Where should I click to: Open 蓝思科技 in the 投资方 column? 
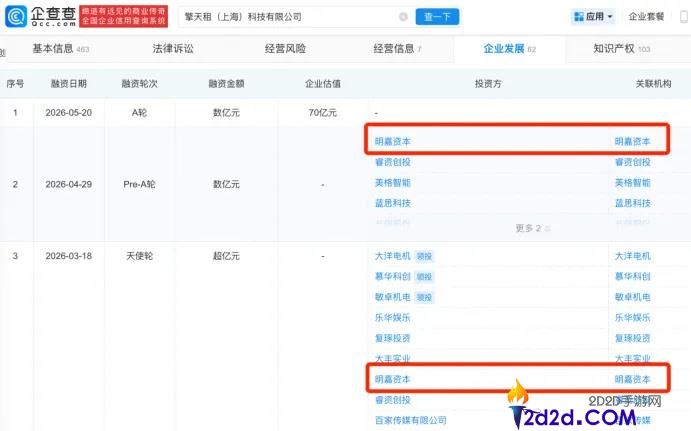click(392, 203)
